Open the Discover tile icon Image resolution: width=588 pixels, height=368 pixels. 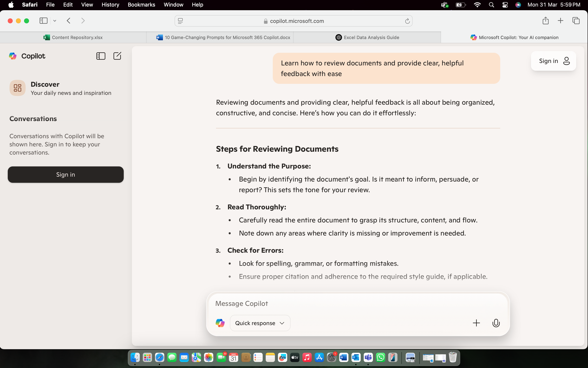pos(18,88)
